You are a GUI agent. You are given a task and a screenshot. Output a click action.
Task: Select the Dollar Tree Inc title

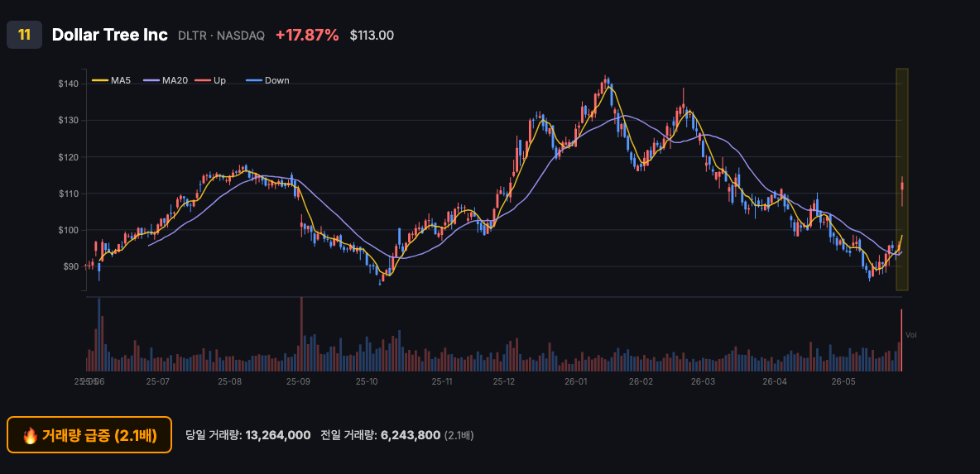(110, 35)
